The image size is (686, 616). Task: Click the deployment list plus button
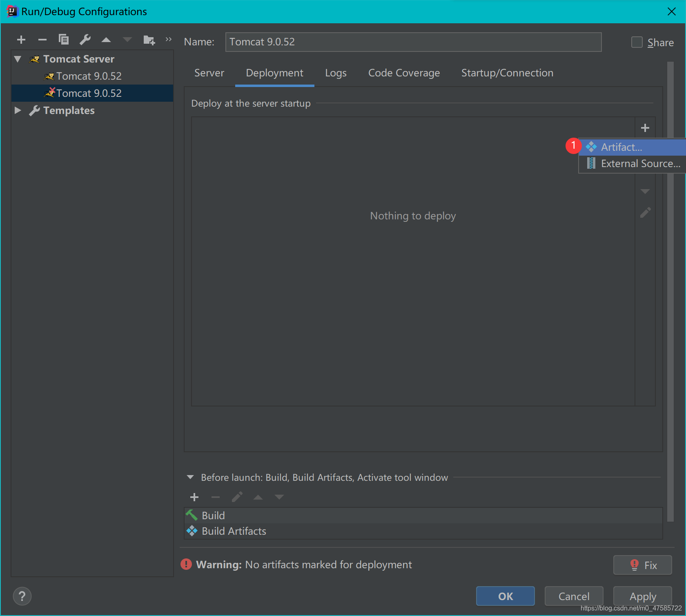click(645, 128)
